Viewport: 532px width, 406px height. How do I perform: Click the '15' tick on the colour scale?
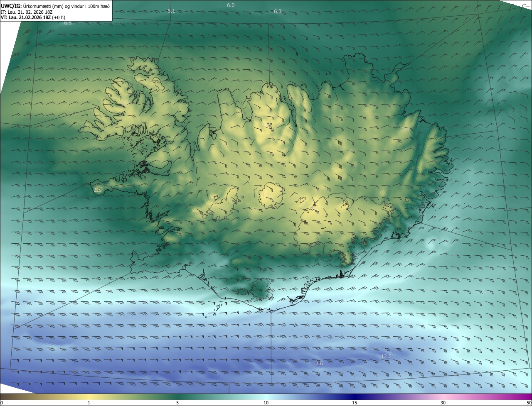pyautogui.click(x=355, y=403)
